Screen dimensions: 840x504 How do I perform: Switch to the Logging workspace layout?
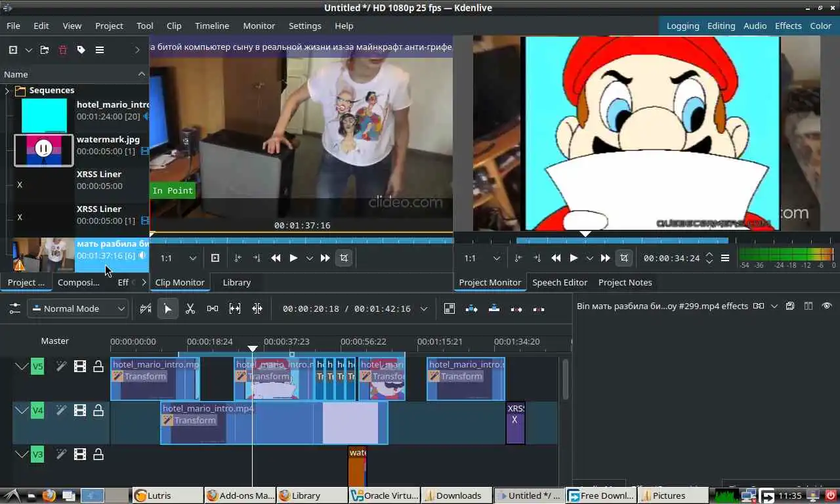pos(683,26)
